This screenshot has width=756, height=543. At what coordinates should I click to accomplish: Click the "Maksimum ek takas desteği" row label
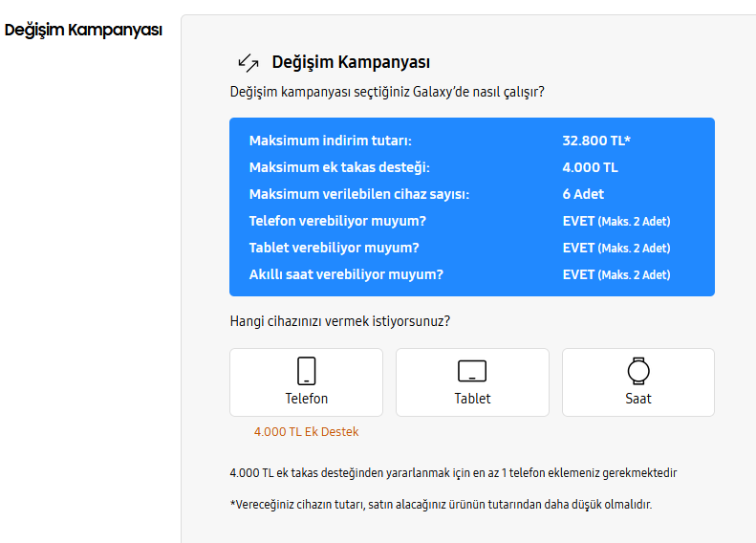(x=339, y=167)
